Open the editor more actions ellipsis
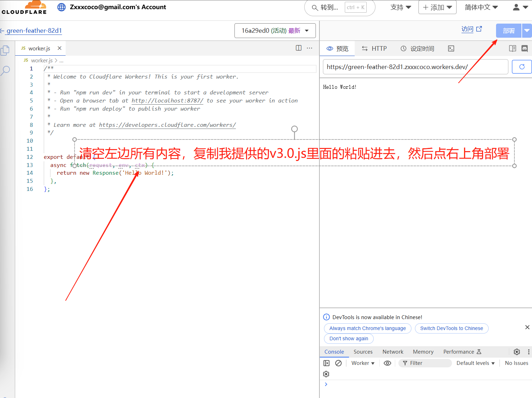 point(310,48)
